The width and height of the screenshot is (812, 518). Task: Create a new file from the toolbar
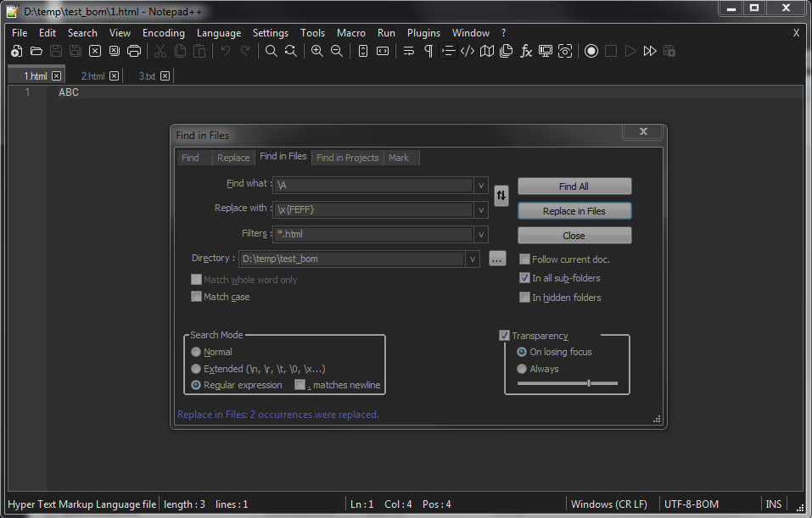(x=17, y=51)
